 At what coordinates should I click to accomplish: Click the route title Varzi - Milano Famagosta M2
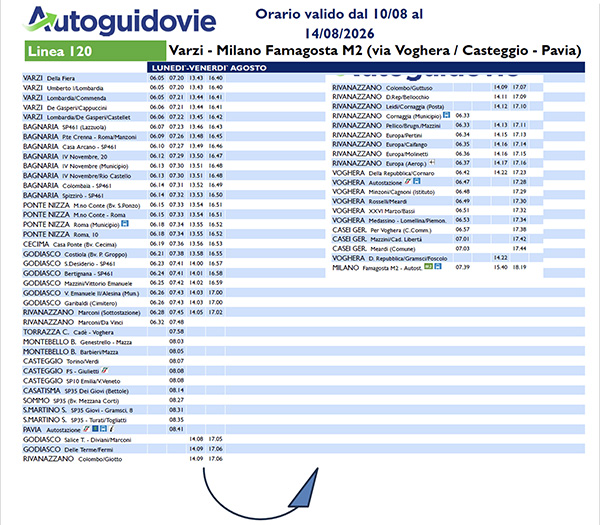pyautogui.click(x=375, y=50)
